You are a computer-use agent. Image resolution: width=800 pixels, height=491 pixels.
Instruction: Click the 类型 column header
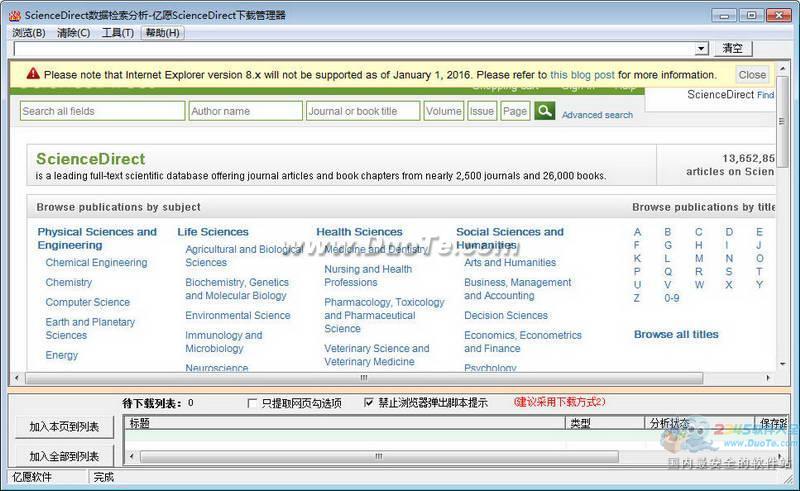coord(605,423)
